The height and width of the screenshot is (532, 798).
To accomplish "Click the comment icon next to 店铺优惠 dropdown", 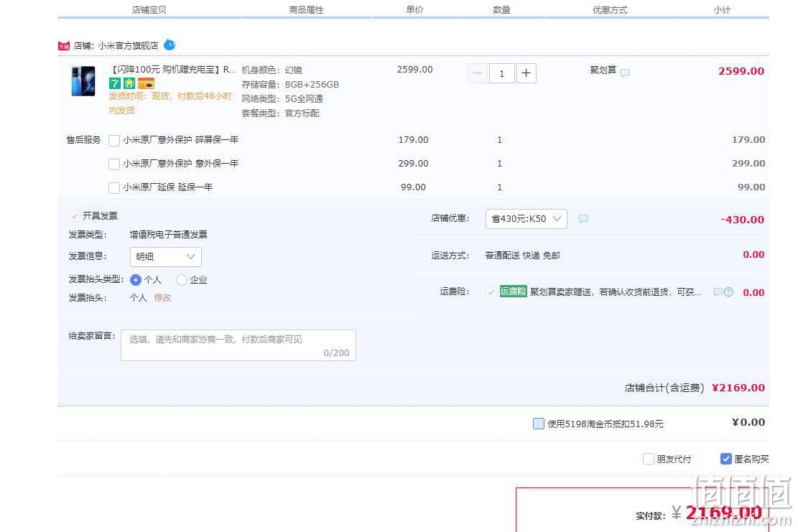I will click(x=583, y=219).
